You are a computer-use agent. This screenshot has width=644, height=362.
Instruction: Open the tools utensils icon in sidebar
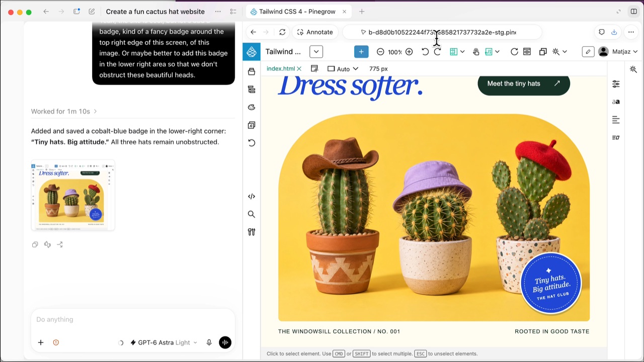pos(252,232)
